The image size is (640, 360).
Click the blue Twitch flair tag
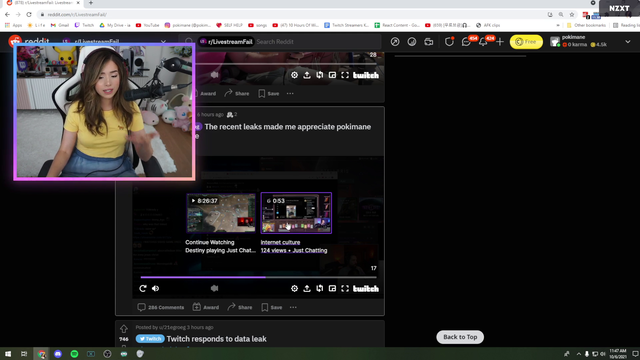pyautogui.click(x=150, y=339)
